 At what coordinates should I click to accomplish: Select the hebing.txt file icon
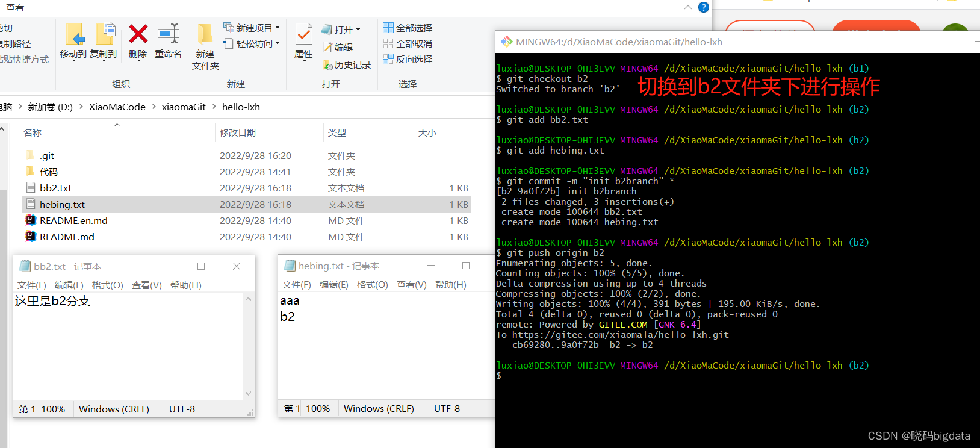[31, 204]
